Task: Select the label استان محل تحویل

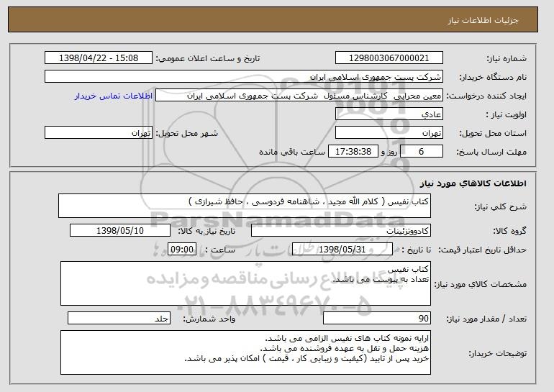Action: (x=493, y=133)
